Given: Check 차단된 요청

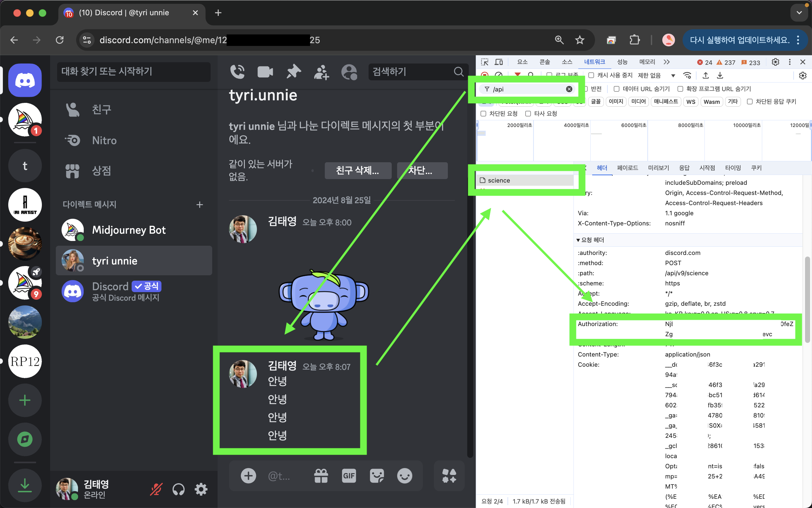Looking at the screenshot, I should click(483, 114).
